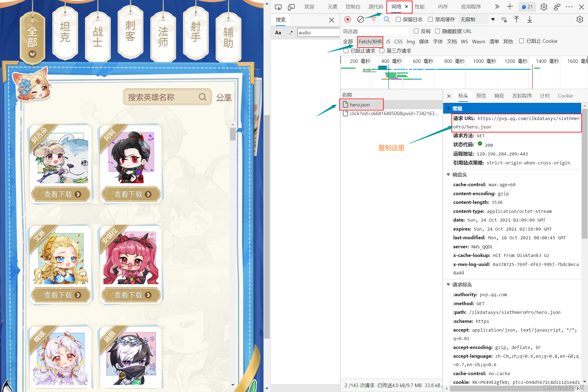The image size is (588, 392).
Task: Switch to the 控制台 tab
Action: point(353,7)
